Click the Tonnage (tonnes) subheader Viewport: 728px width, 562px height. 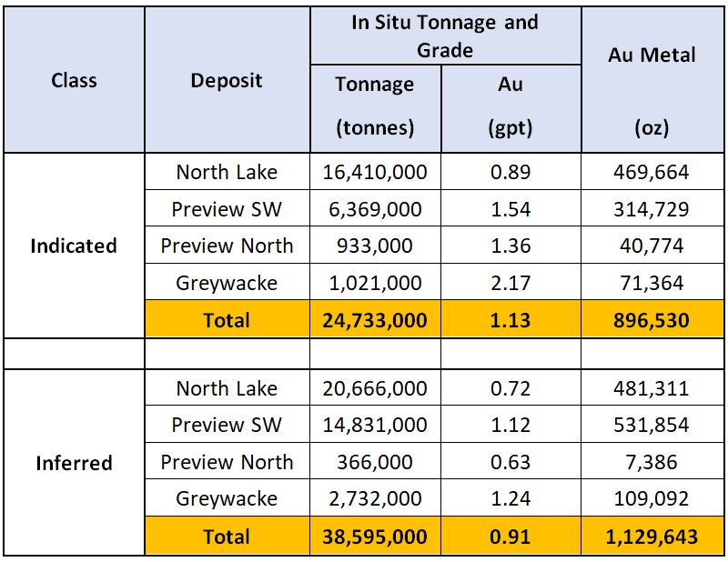pos(375,106)
